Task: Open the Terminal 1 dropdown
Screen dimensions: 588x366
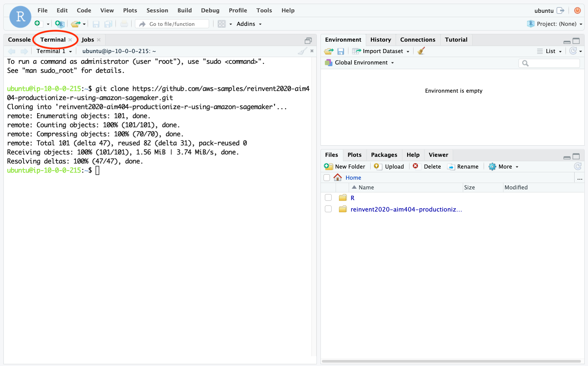Action: pos(54,51)
